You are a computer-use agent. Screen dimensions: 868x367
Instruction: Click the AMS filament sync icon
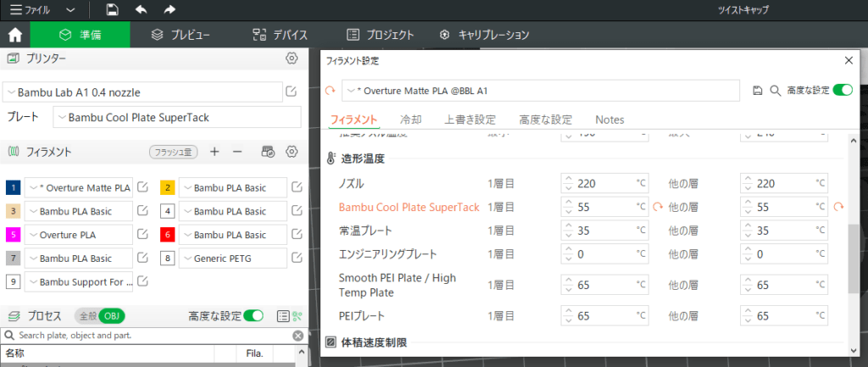coord(268,152)
